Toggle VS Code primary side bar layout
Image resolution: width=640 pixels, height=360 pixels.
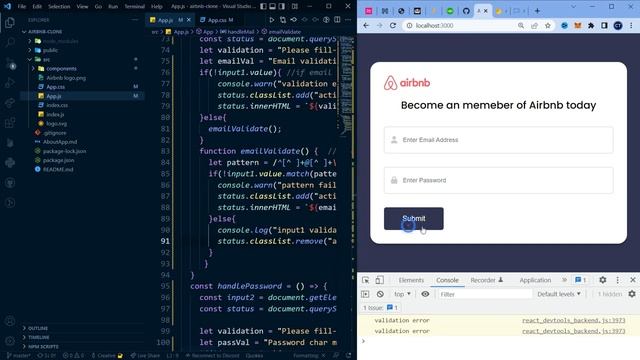click(263, 6)
